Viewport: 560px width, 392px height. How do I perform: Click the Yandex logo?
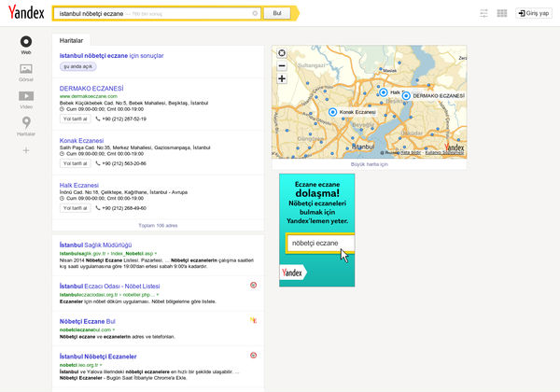[26, 12]
